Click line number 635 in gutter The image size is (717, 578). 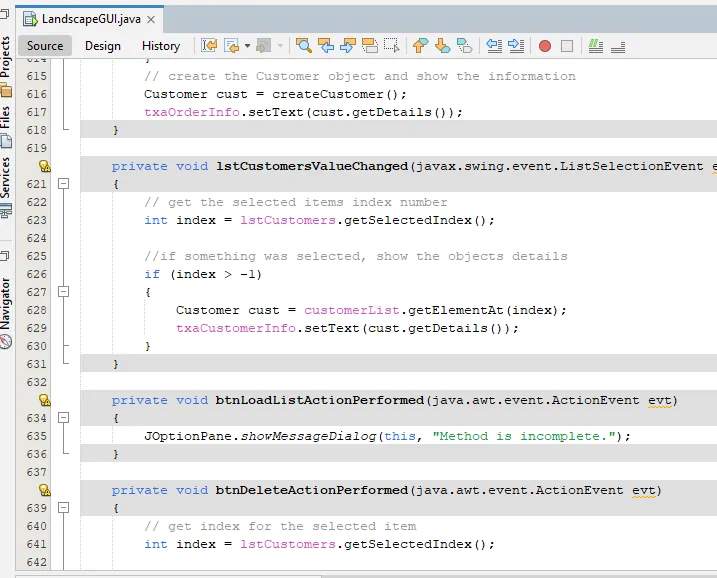pyautogui.click(x=37, y=436)
